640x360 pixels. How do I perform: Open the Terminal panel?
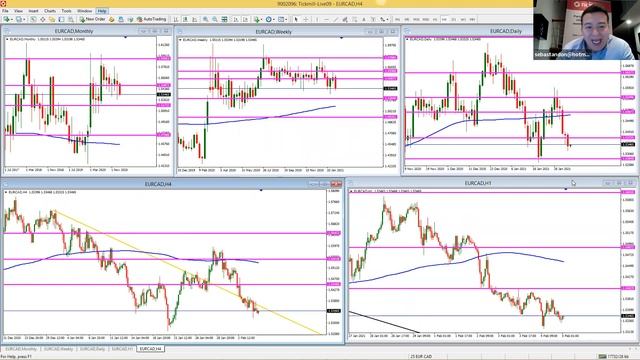click(61, 19)
